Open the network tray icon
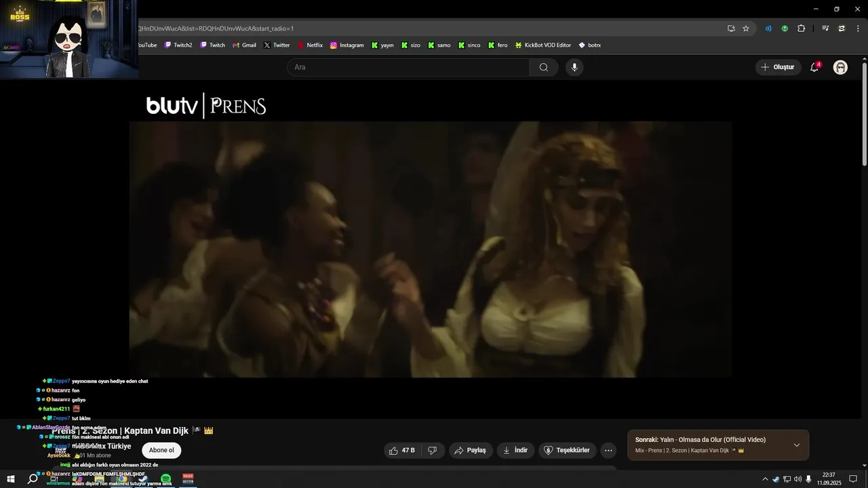The height and width of the screenshot is (488, 868). coord(787,479)
